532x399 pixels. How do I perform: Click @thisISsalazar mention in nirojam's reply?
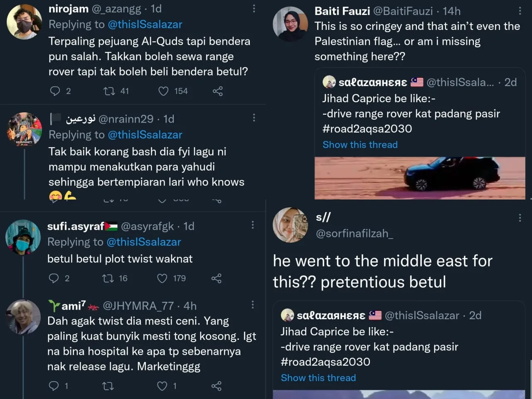(145, 25)
